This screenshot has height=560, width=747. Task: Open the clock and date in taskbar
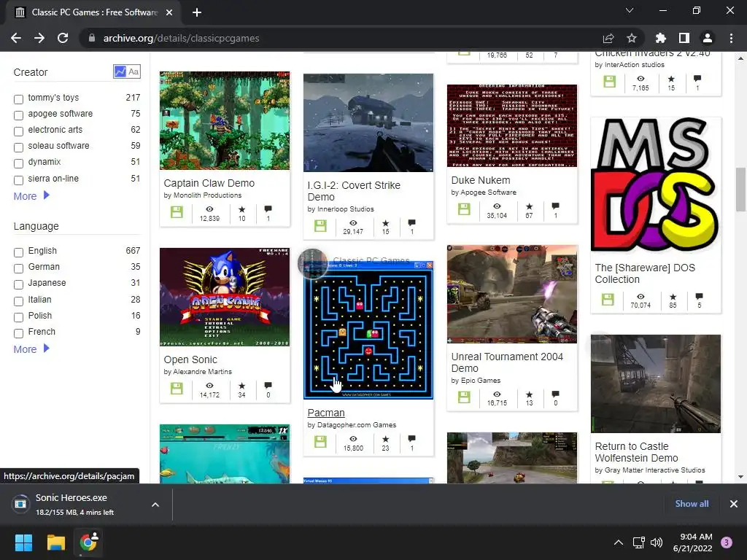[x=693, y=542]
